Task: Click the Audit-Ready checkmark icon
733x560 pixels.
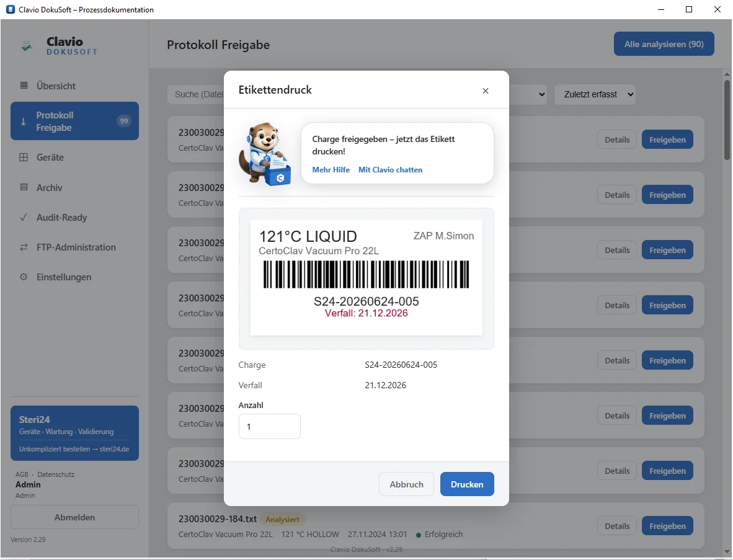Action: (24, 217)
